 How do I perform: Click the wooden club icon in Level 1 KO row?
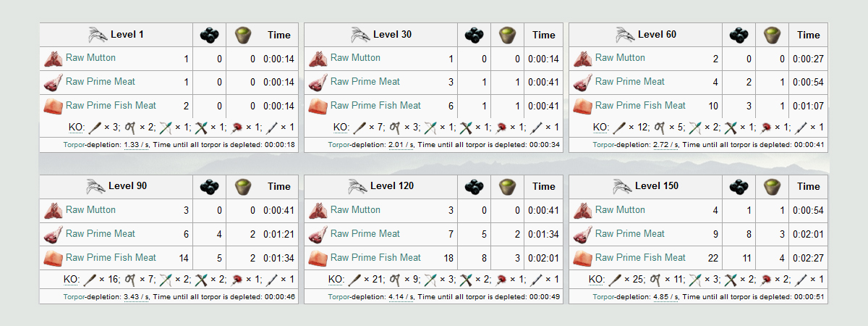tap(94, 128)
